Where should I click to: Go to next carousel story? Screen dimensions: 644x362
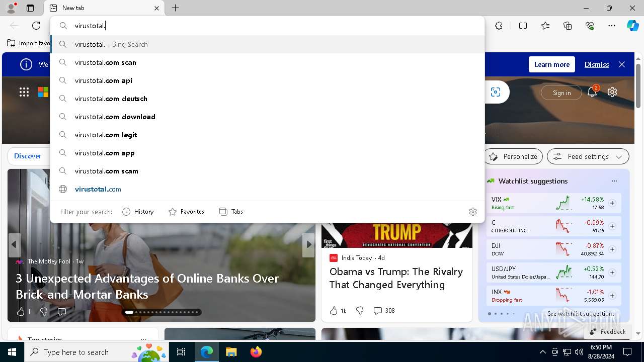[x=308, y=245]
